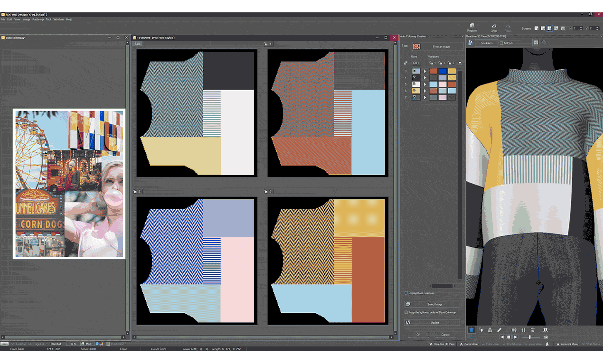
Task: Open the Window menu
Action: (58, 19)
